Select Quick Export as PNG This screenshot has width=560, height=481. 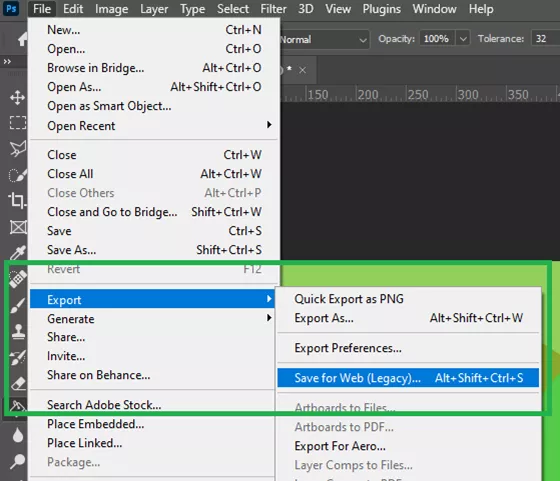click(x=408, y=299)
